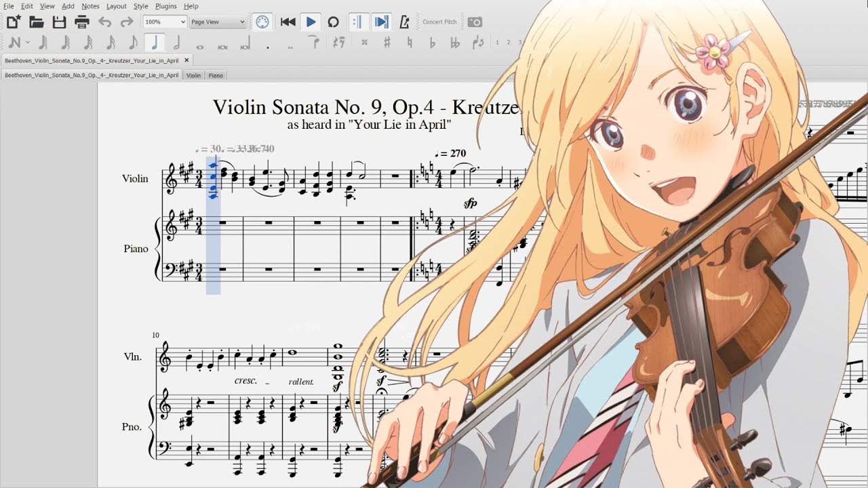The image size is (868, 488).
Task: Click subtitle 'as heard in Your Lie in April'
Action: (x=369, y=125)
